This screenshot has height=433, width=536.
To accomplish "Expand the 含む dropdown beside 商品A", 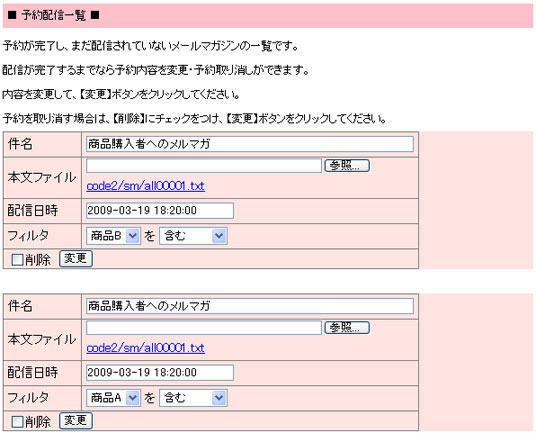I will (x=193, y=398).
